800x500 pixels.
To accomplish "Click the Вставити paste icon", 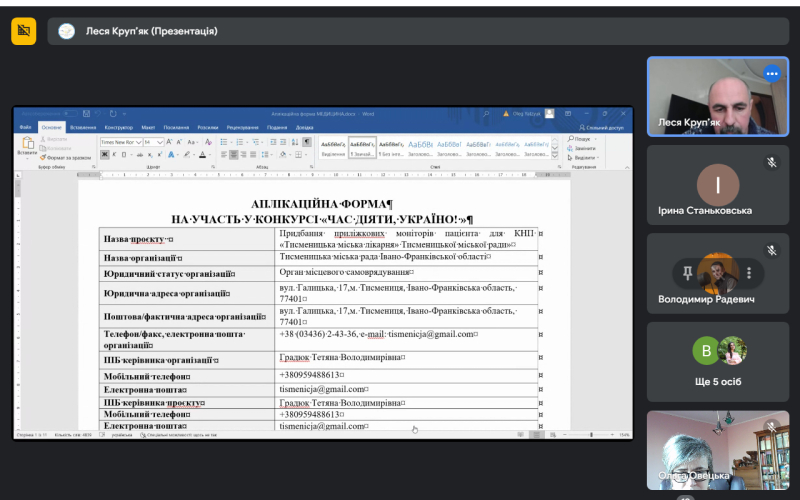I will (x=27, y=143).
